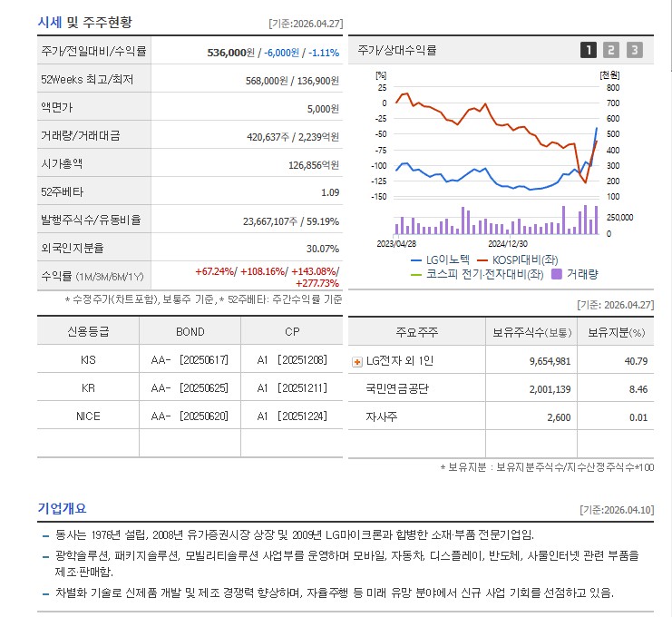Click the 보유주식수(보통) column header
Image resolution: width=672 pixels, height=617 pixels.
click(531, 332)
